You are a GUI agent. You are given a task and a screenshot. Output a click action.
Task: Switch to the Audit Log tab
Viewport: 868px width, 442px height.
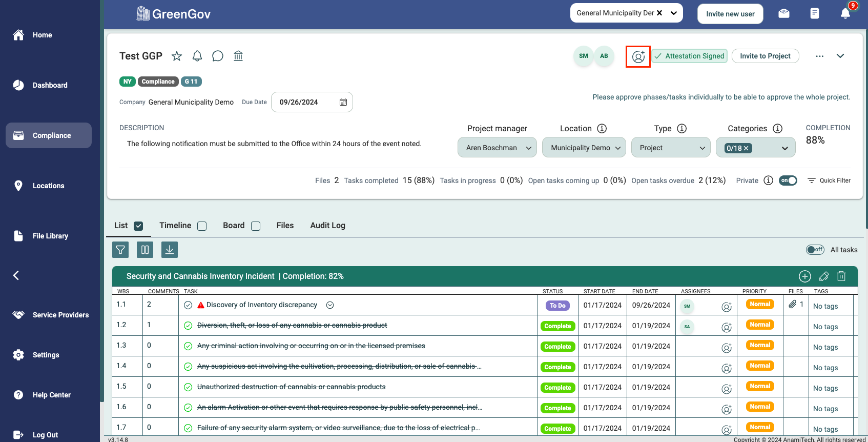point(327,226)
